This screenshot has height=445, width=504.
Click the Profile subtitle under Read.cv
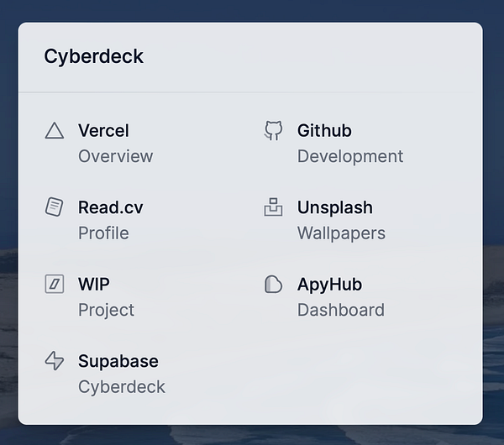[x=103, y=233]
